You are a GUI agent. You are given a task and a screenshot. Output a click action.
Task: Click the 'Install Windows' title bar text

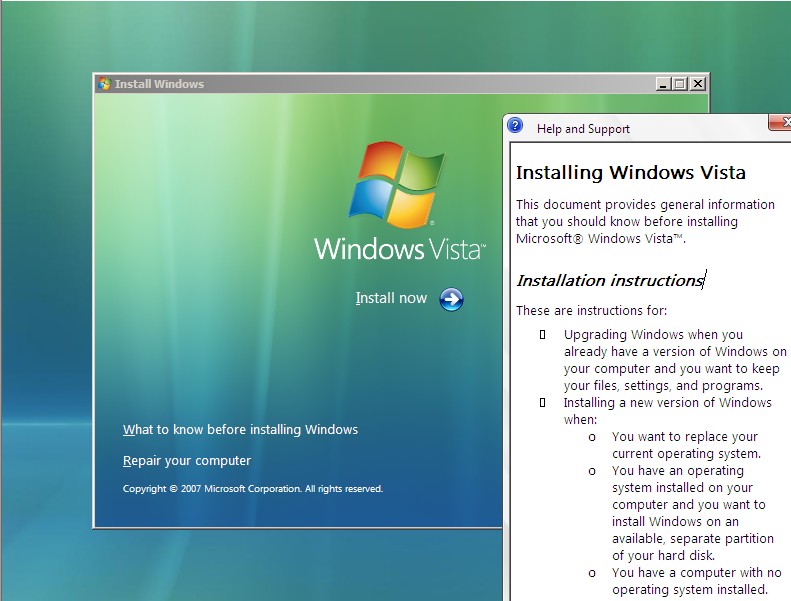159,84
